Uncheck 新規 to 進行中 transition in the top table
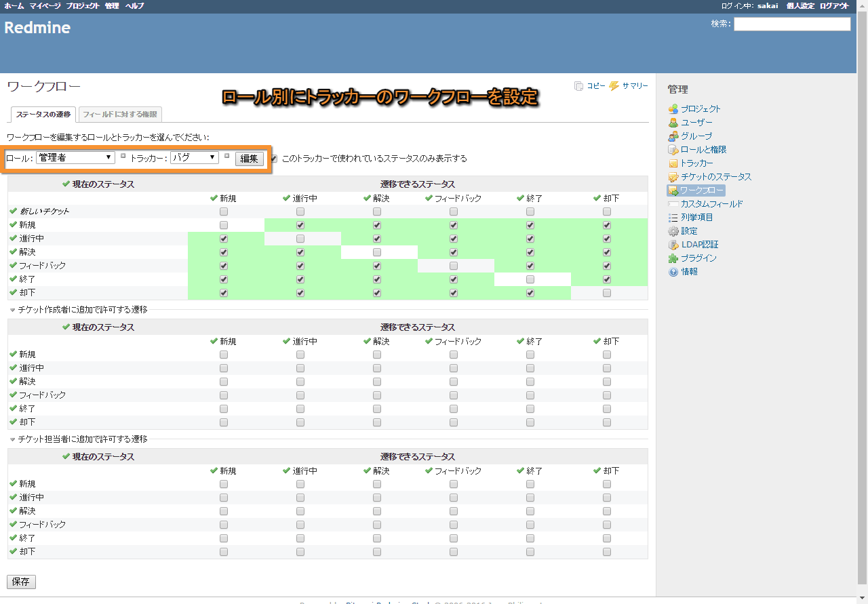The image size is (868, 604). tap(300, 225)
